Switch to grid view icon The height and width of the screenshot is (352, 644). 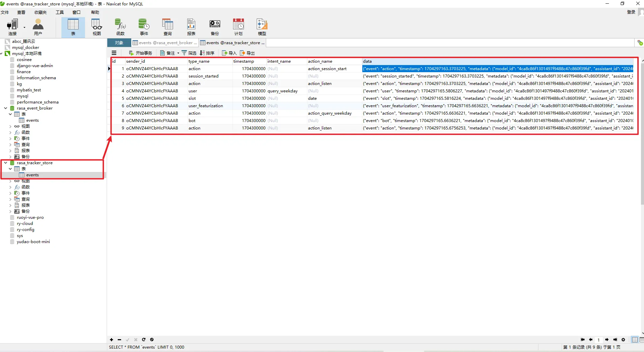click(635, 340)
